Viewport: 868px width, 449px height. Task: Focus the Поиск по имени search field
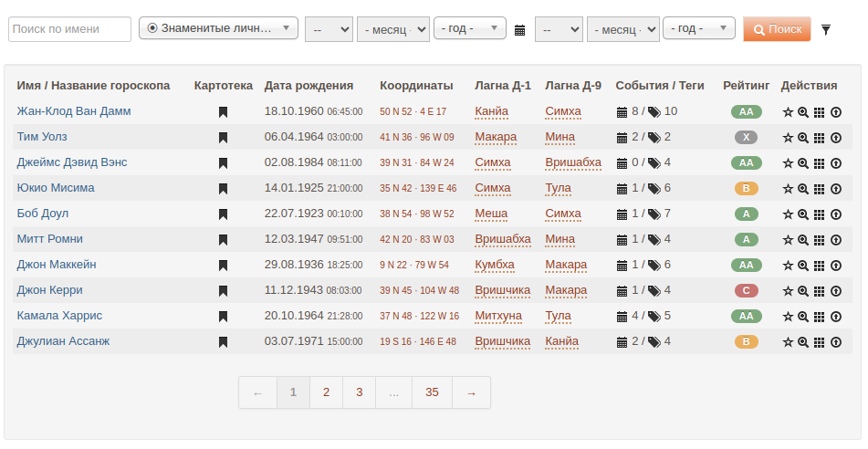point(69,29)
